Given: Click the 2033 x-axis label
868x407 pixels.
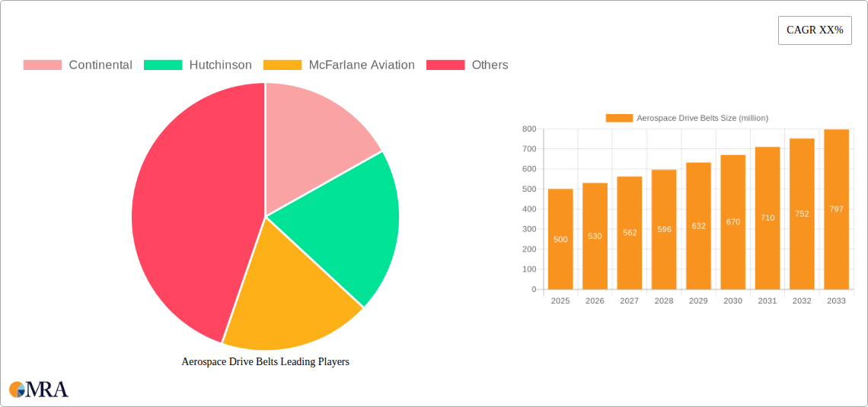Looking at the screenshot, I should [837, 301].
